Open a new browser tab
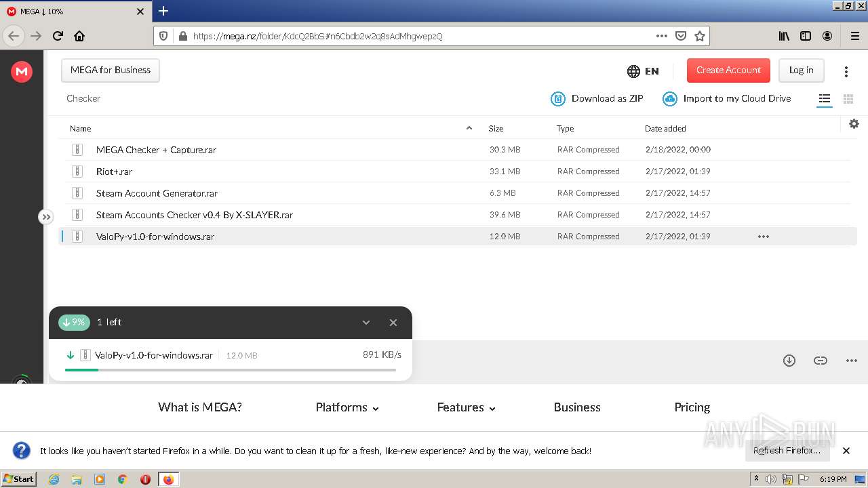 (x=163, y=11)
